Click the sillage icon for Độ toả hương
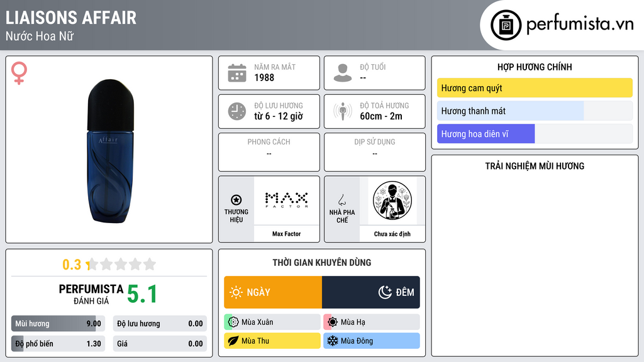The height and width of the screenshot is (362, 644). pos(343,111)
